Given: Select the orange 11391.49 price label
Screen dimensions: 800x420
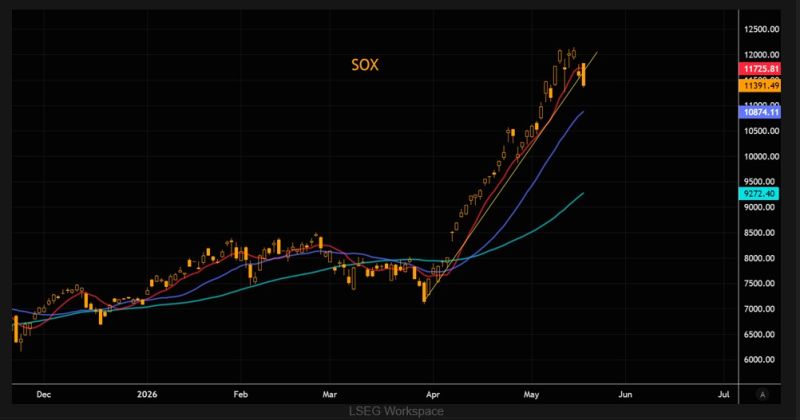Looking at the screenshot, I should point(761,85).
